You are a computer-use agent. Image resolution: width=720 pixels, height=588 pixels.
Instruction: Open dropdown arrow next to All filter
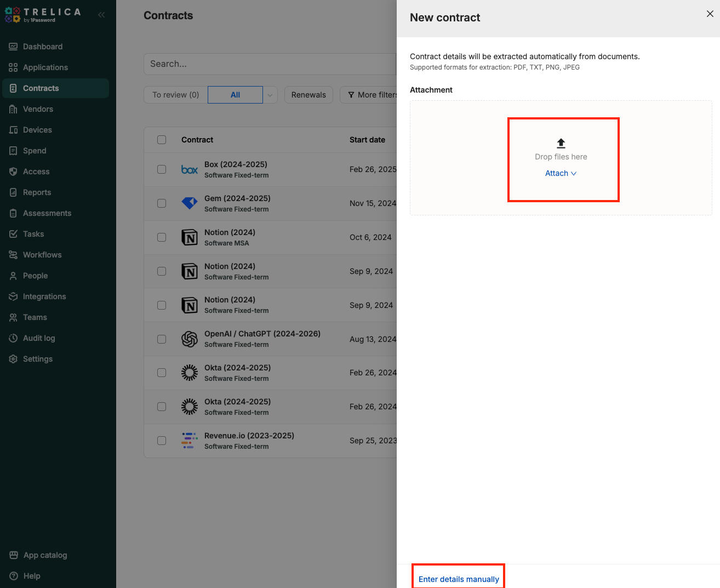[270, 95]
